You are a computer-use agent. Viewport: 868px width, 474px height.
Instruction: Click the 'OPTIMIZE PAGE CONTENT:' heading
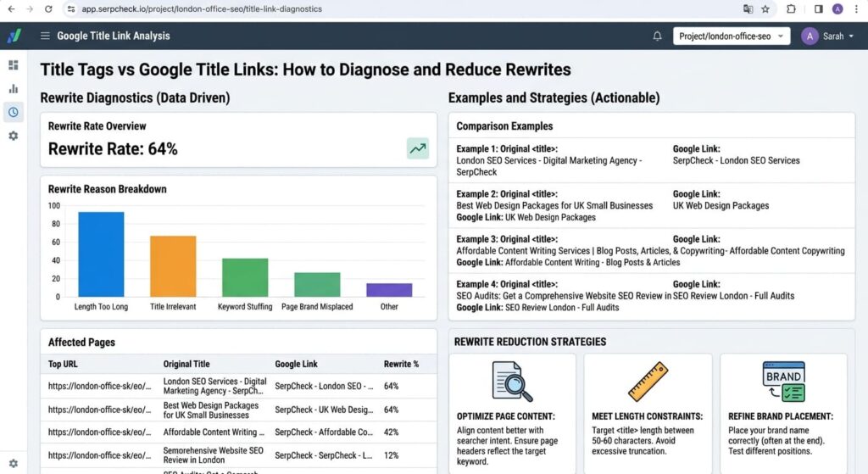click(505, 416)
